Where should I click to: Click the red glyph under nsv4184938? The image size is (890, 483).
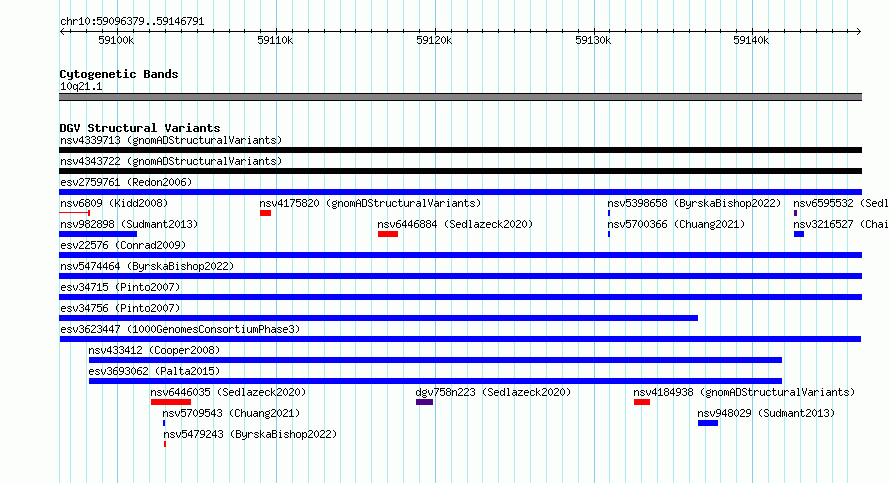(642, 402)
